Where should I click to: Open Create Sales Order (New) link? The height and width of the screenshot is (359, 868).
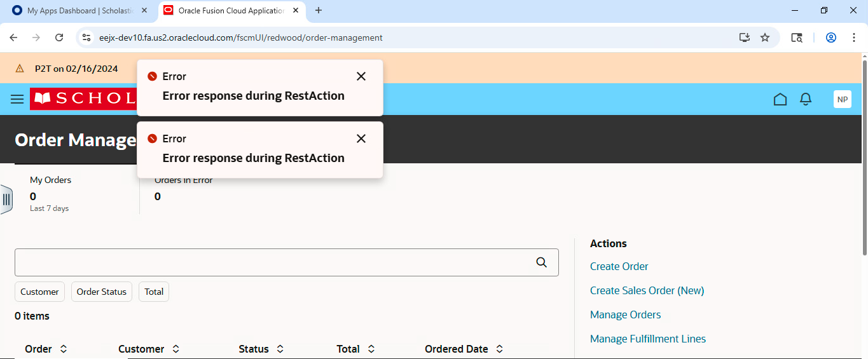click(x=647, y=290)
